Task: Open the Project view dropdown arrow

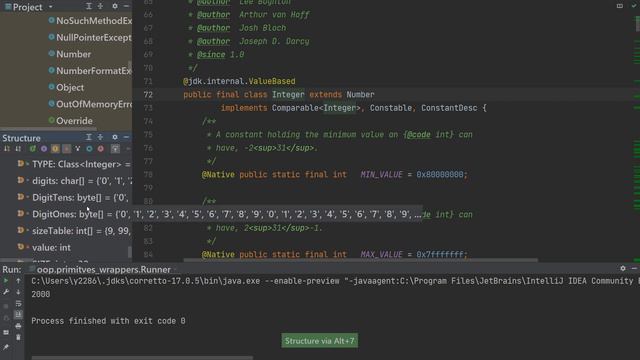Action: [51, 7]
